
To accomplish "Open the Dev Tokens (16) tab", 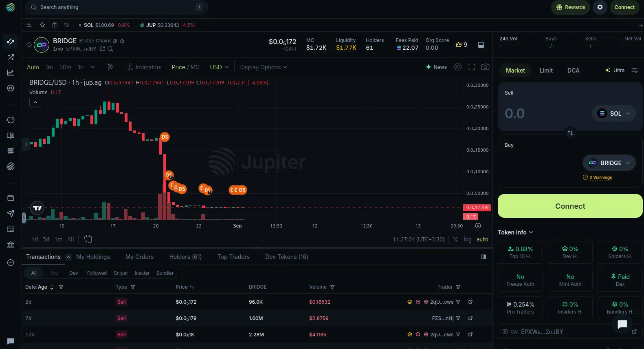I will 287,257.
